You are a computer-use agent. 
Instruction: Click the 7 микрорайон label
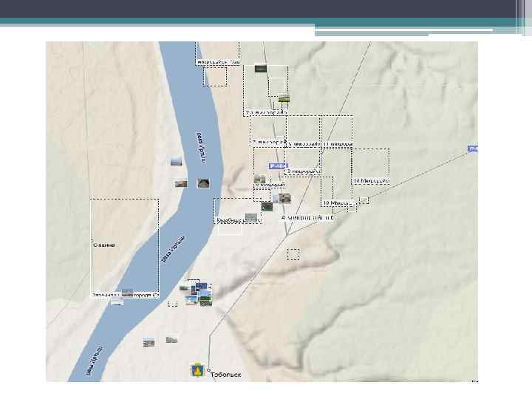pyautogui.click(x=269, y=142)
